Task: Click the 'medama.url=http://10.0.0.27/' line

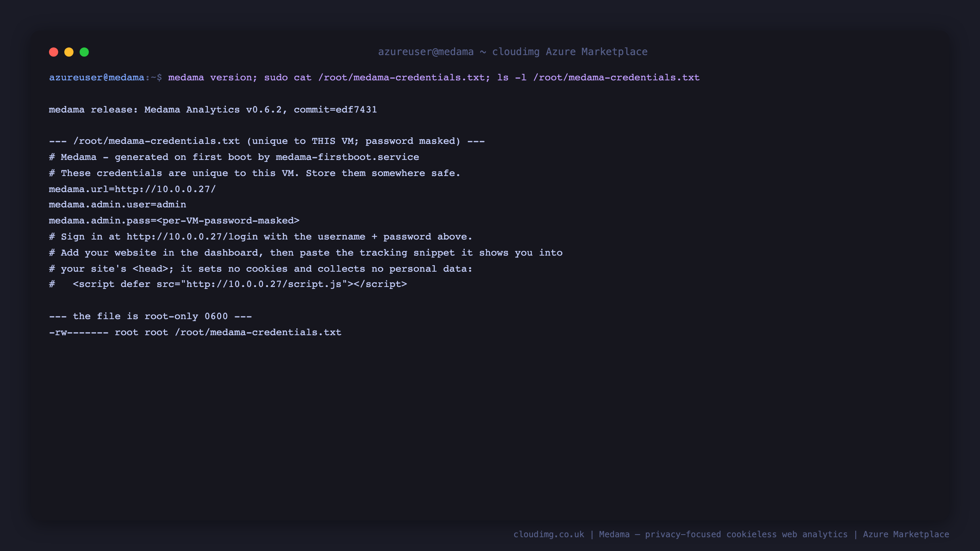Action: click(x=132, y=189)
